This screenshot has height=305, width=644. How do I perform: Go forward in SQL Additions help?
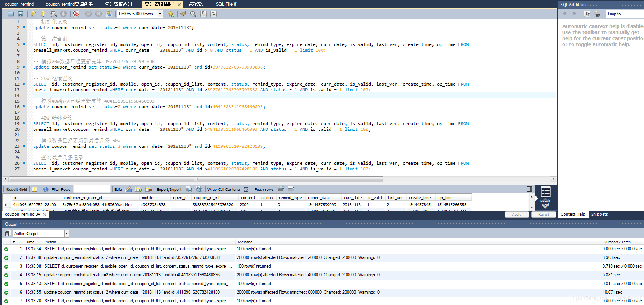pos(575,14)
